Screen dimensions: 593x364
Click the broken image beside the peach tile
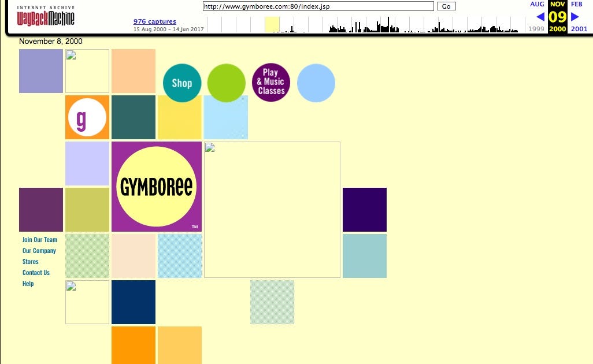(x=87, y=71)
